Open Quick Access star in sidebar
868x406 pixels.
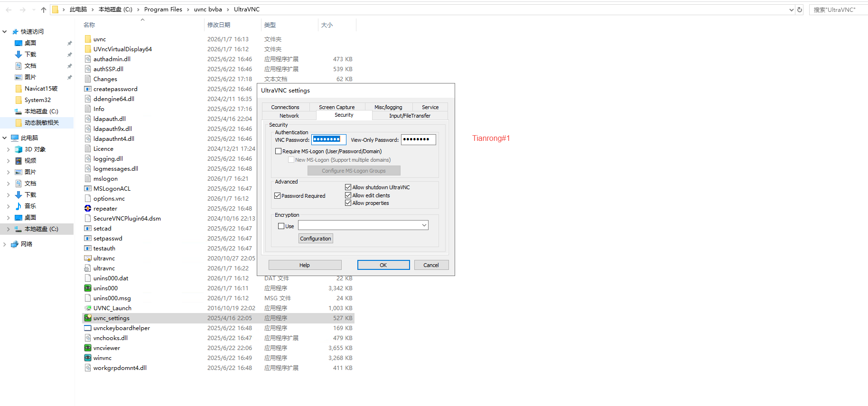tap(15, 32)
